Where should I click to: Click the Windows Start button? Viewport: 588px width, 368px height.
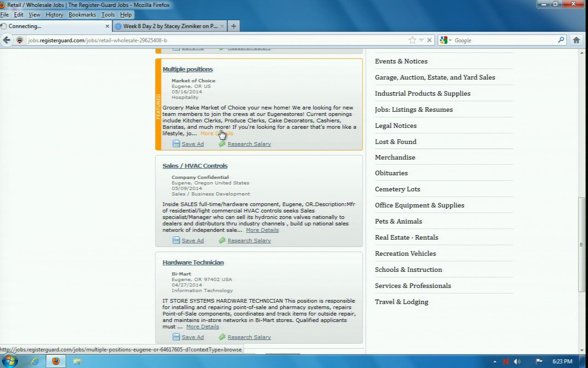pyautogui.click(x=9, y=361)
